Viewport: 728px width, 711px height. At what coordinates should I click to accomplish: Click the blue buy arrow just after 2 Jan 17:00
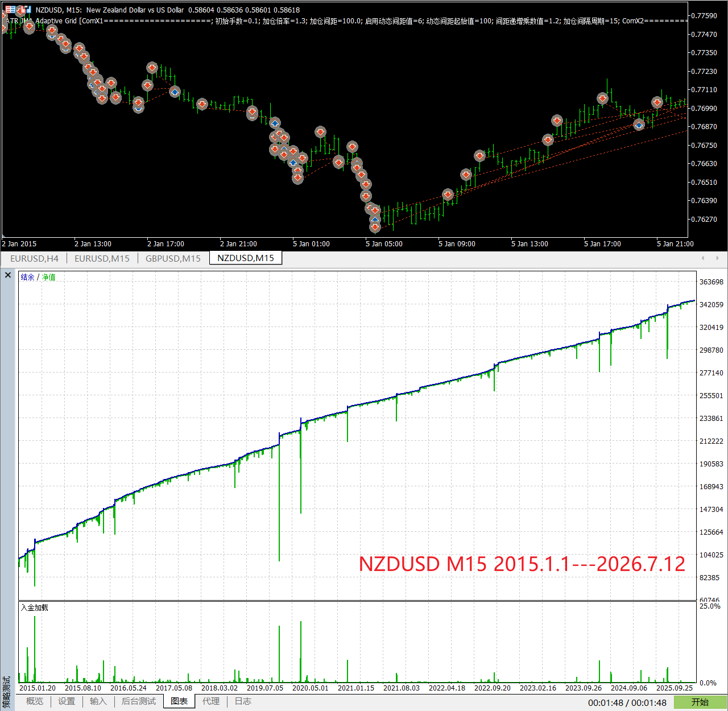(175, 92)
